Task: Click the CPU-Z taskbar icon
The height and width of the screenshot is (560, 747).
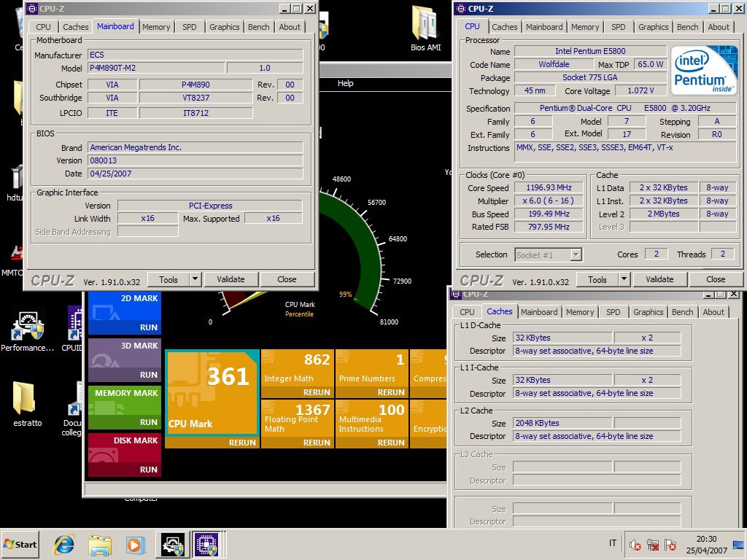Action: tap(205, 544)
